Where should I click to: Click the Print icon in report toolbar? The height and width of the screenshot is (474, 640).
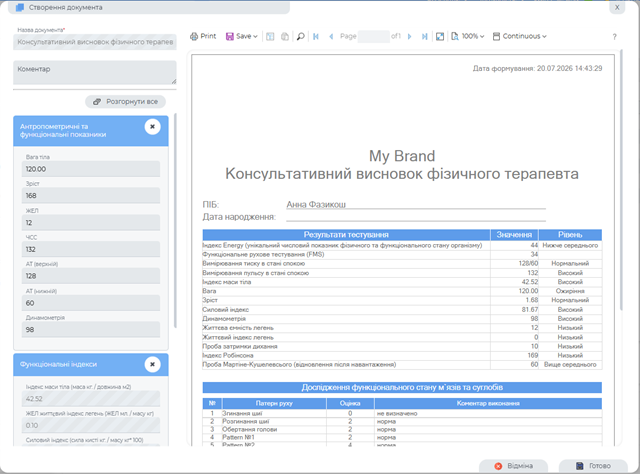click(x=203, y=36)
